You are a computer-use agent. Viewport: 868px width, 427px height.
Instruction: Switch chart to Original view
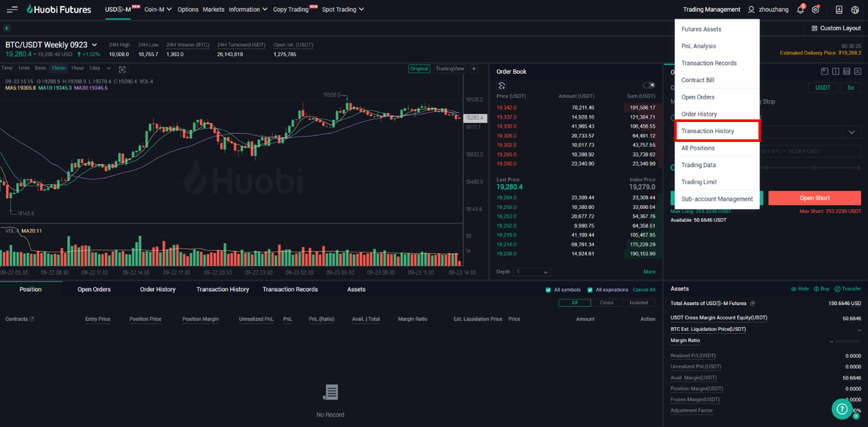(x=419, y=69)
